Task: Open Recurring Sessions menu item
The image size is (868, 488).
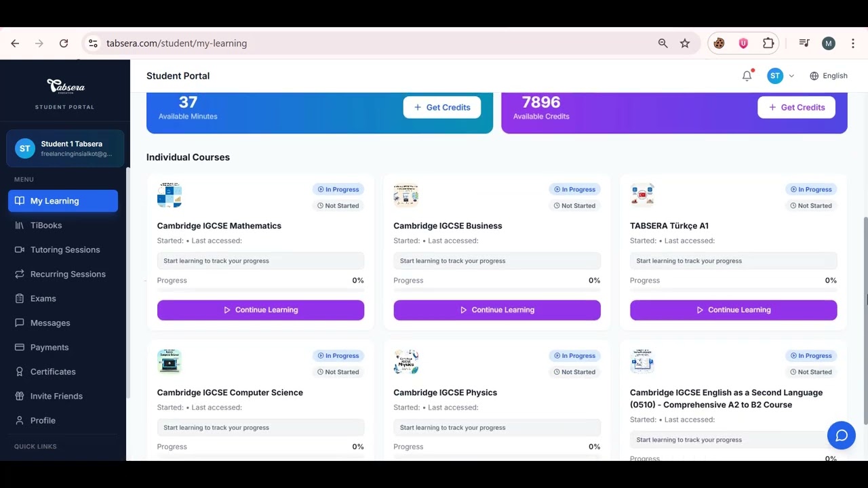Action: [63, 274]
